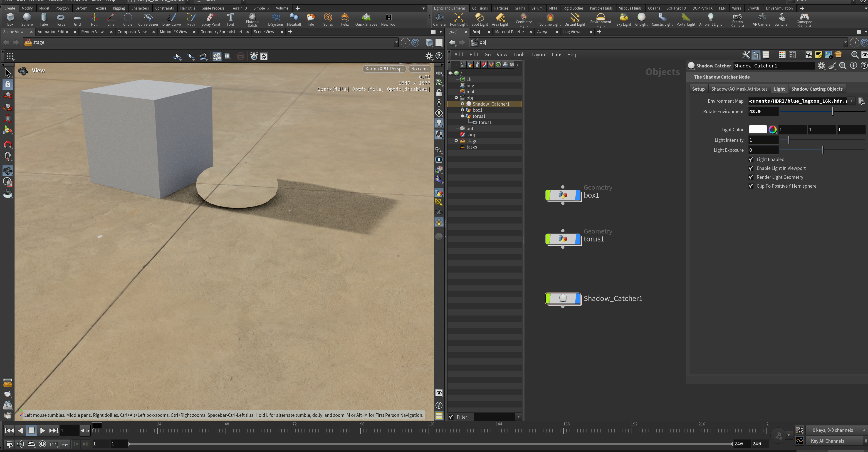Add a Portal Light from the shelf
868x452 pixels.
click(x=686, y=20)
